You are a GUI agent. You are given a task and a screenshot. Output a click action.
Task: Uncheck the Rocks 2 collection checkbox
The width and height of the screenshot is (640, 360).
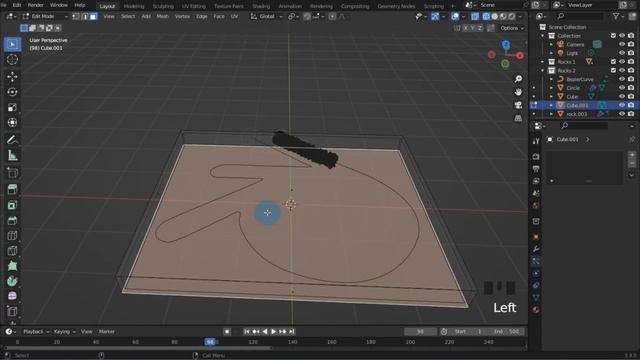(613, 70)
